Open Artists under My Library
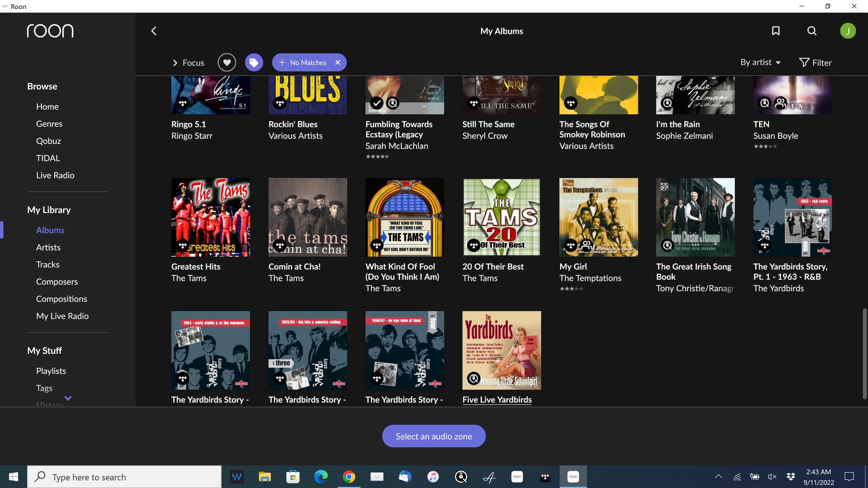The image size is (868, 488). coord(48,247)
